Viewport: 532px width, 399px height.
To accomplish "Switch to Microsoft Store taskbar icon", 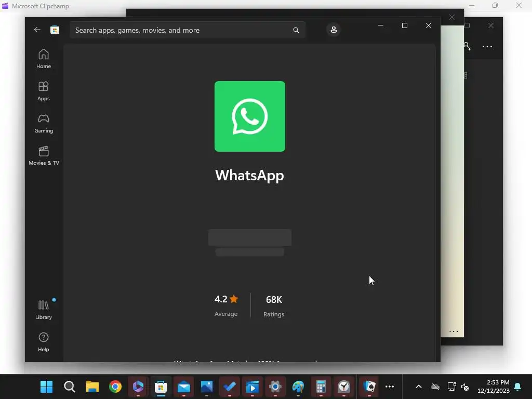I will (x=161, y=387).
